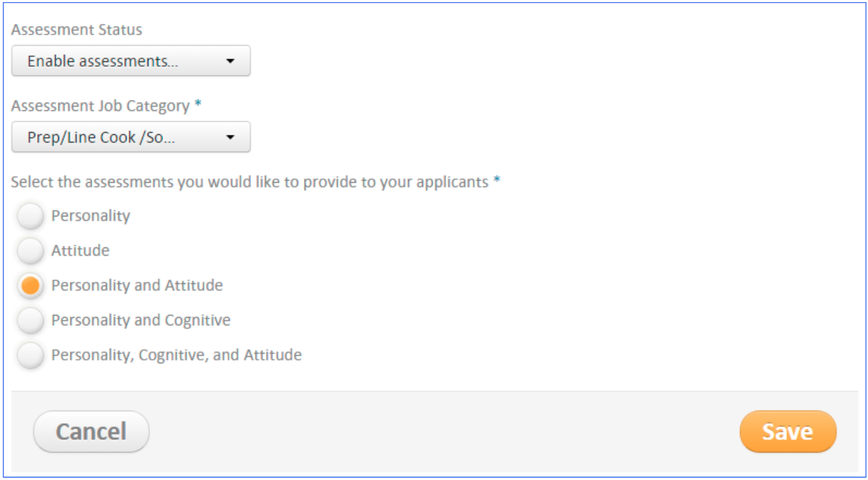Open the Assessment Status dropdown

130,61
